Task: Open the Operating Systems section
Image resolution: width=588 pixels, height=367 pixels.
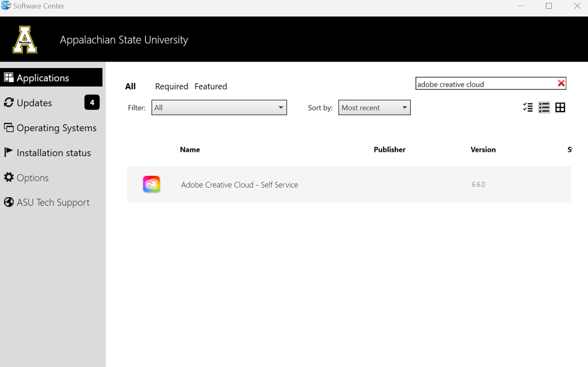Action: [56, 128]
